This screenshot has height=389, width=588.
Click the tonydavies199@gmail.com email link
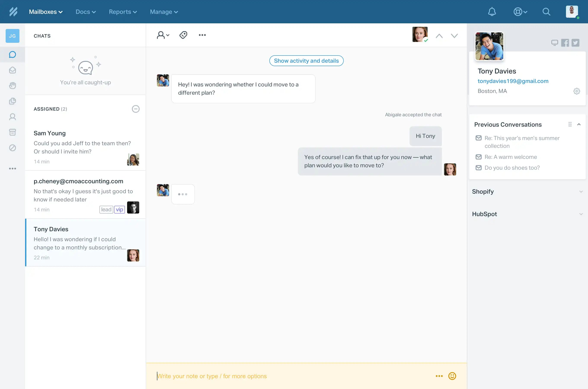513,81
